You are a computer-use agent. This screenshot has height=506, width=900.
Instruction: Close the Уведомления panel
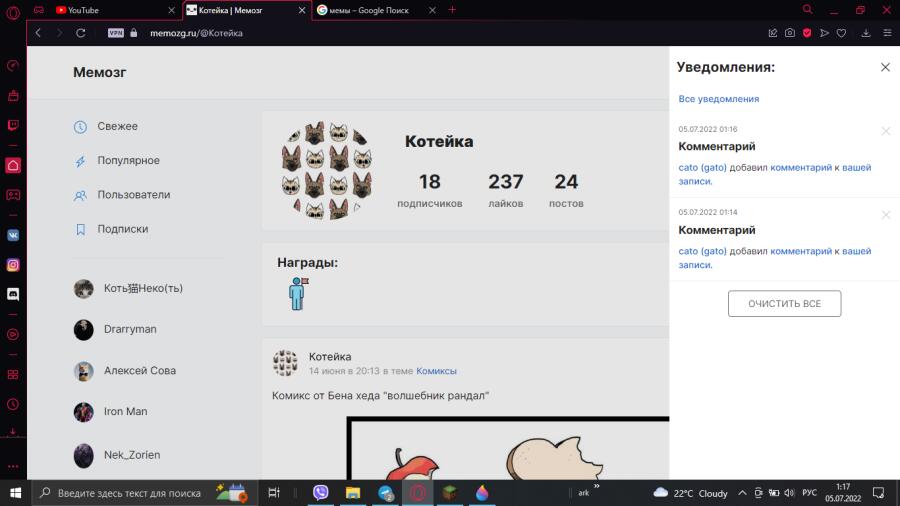point(885,67)
